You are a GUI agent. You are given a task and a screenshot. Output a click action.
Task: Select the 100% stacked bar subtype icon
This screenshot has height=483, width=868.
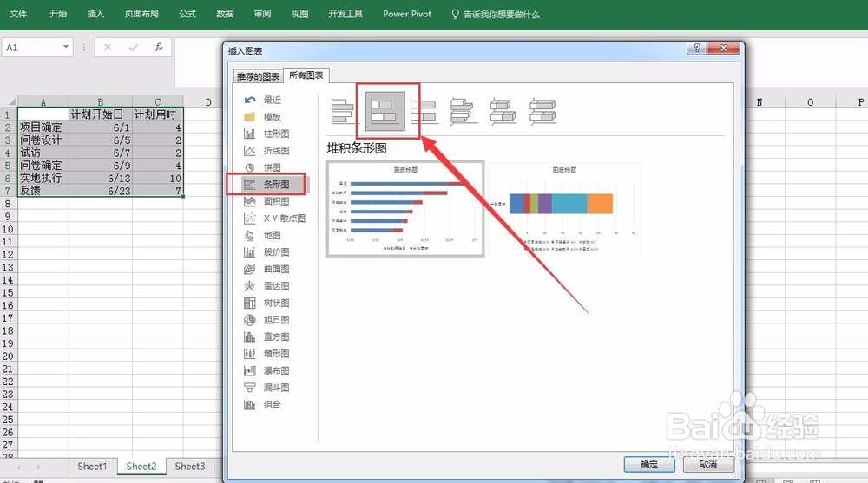coord(425,111)
